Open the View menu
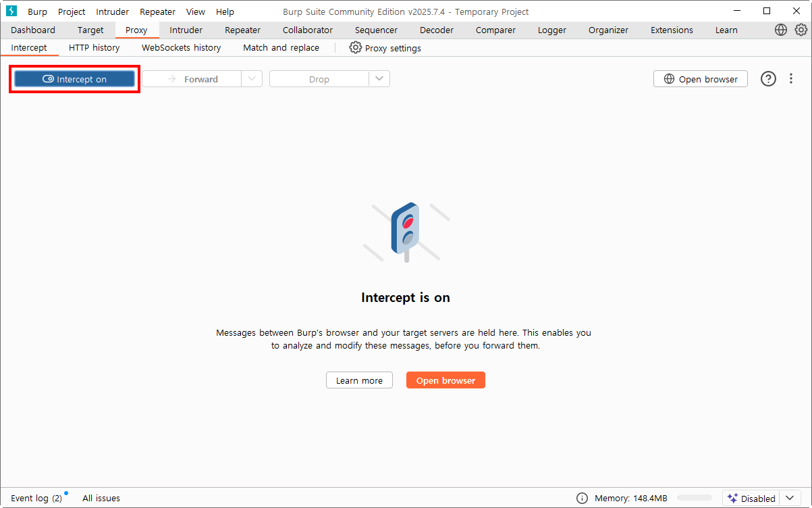Image resolution: width=812 pixels, height=508 pixels. point(196,11)
